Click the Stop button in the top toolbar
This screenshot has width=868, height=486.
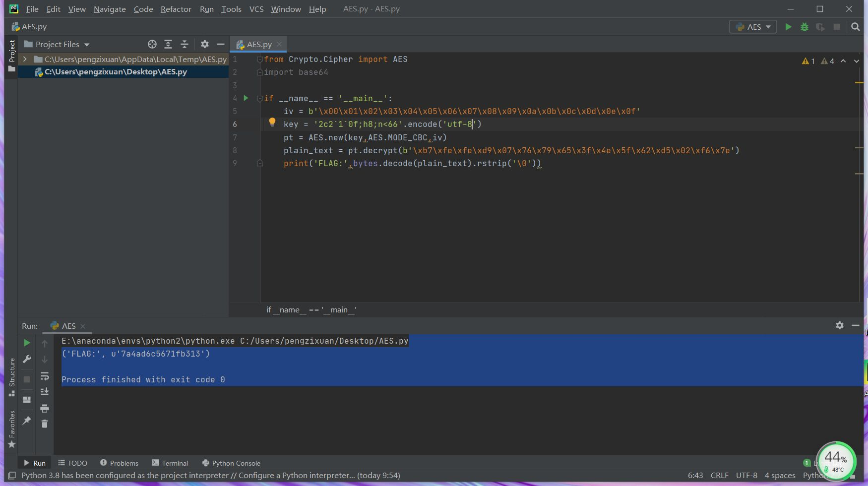point(837,27)
